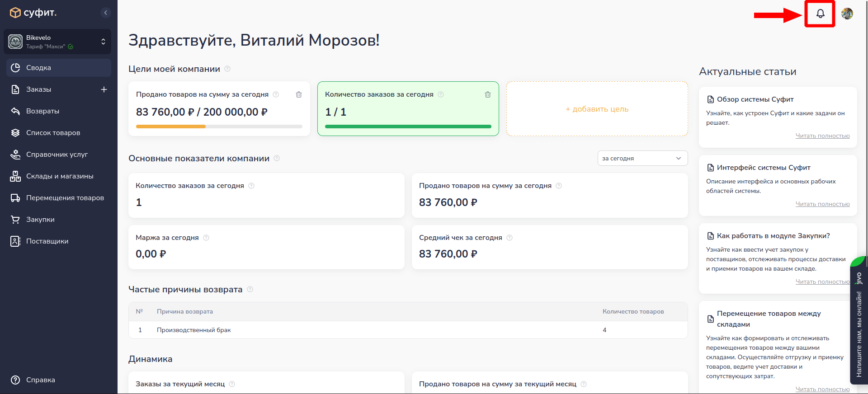Click the Склады и магазины boxes icon
The height and width of the screenshot is (394, 868).
15,176
